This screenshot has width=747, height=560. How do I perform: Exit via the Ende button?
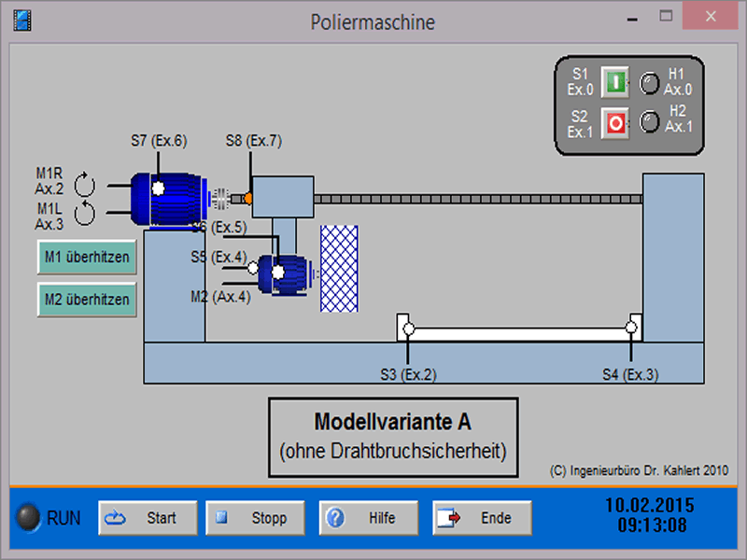[482, 518]
